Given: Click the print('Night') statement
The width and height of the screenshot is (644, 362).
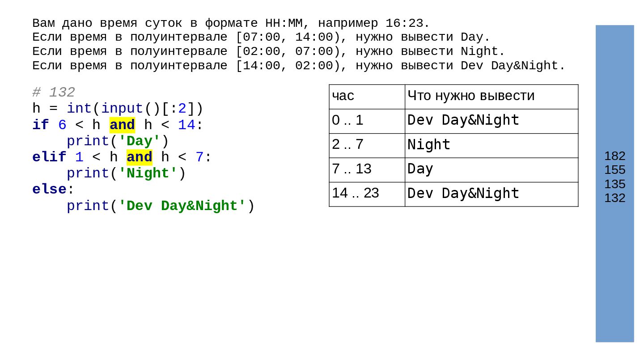Looking at the screenshot, I should pos(126,173).
